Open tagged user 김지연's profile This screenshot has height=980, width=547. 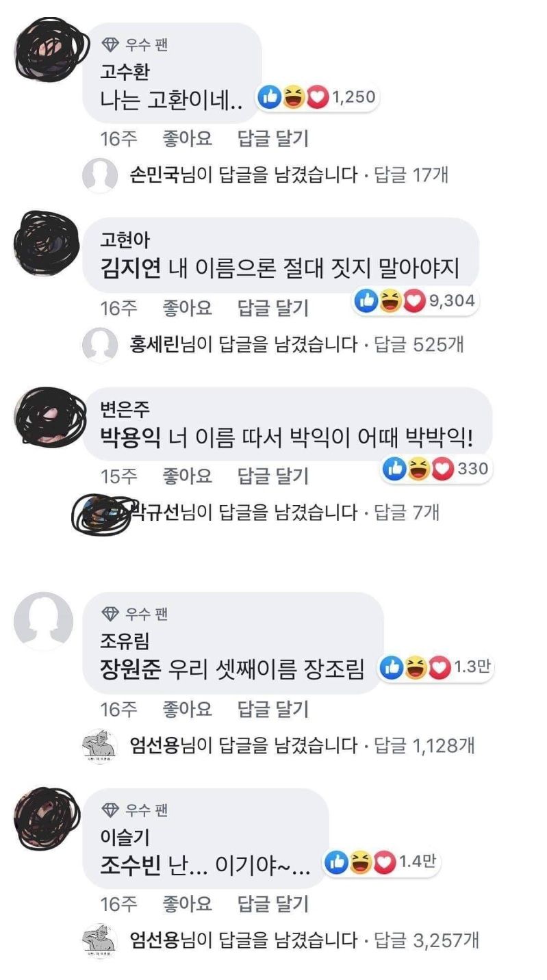tap(130, 269)
